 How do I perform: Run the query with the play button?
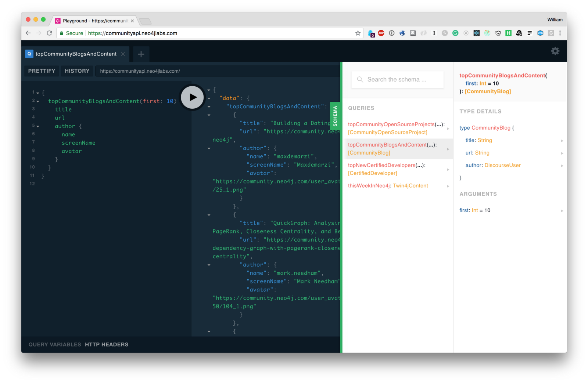[192, 97]
